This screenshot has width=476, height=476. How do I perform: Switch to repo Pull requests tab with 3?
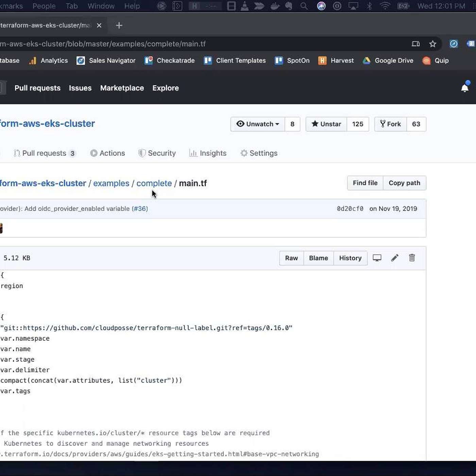point(45,153)
